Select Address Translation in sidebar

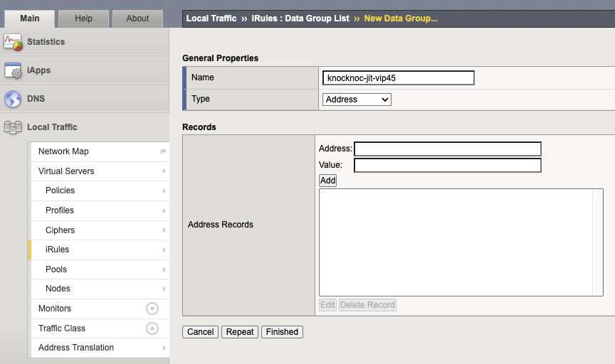pyautogui.click(x=76, y=348)
